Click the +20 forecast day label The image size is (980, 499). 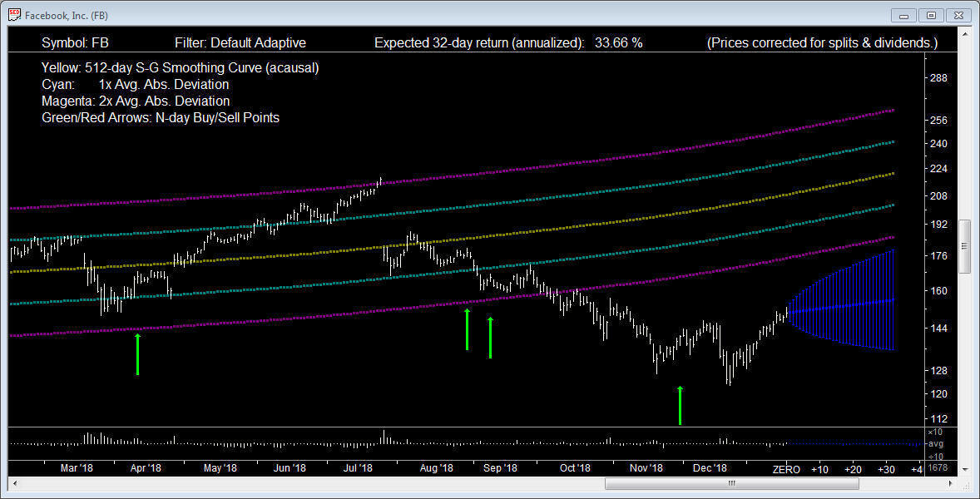tap(853, 469)
